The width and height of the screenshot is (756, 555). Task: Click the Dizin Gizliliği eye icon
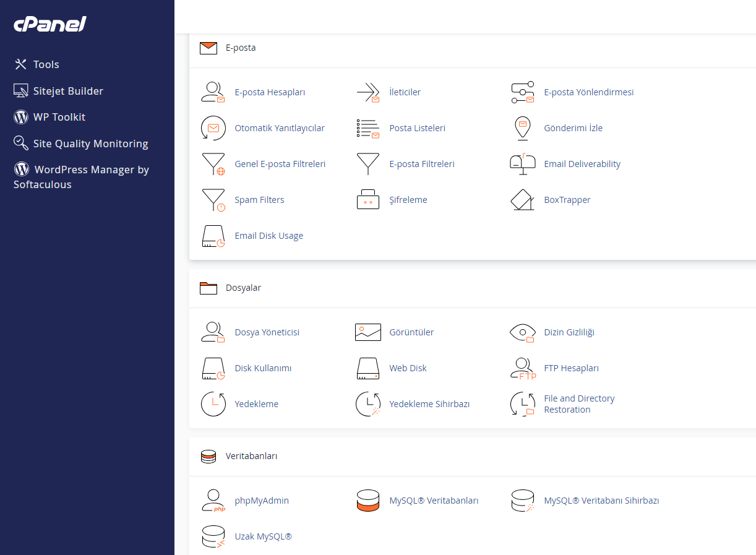523,332
